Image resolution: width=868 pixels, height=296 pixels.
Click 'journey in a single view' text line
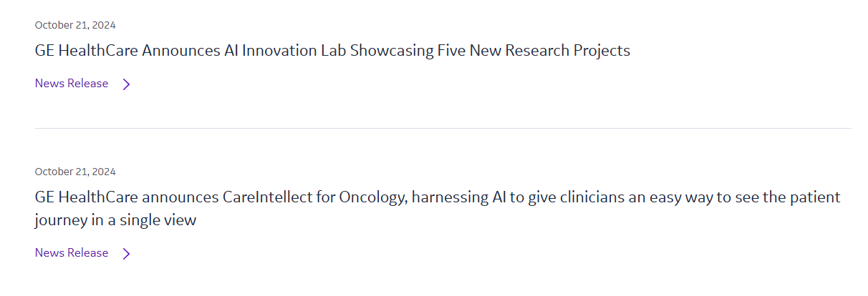115,220
